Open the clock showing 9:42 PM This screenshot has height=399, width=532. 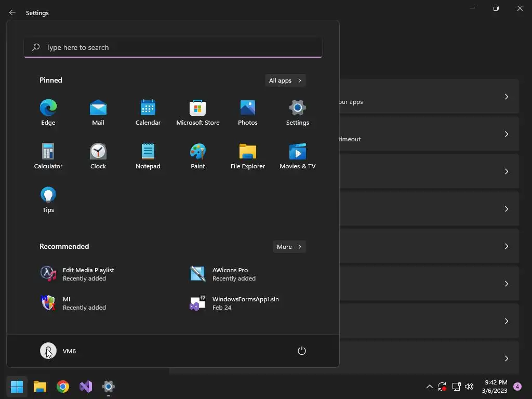[495, 387]
